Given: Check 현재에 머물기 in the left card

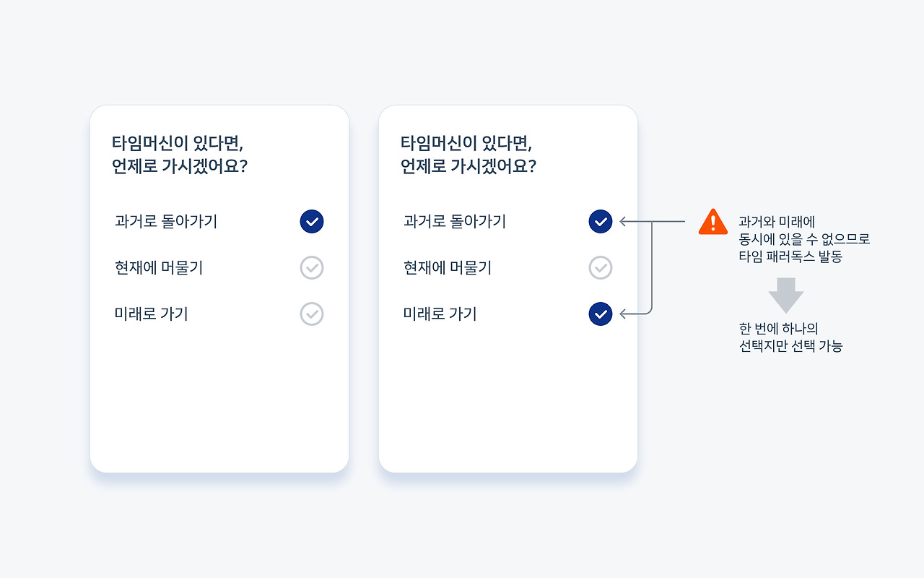Looking at the screenshot, I should pos(312,268).
